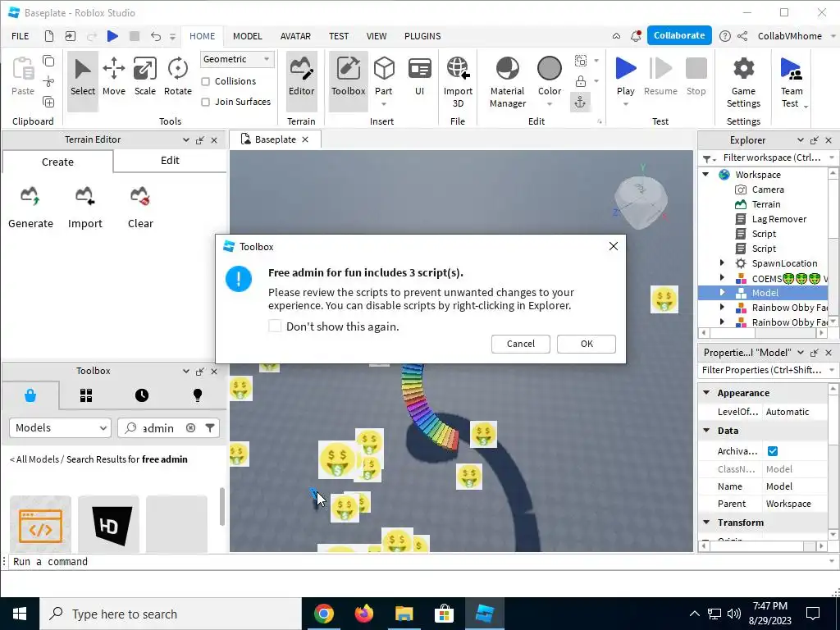Screen dimensions: 840x630
Task: Toggle the Anchor tool
Action: (x=580, y=102)
